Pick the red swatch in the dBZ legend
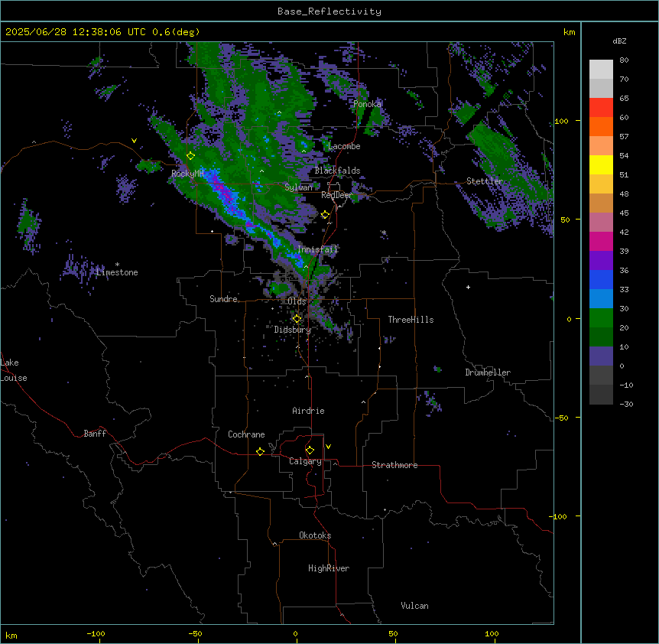659x644 pixels. [601, 108]
